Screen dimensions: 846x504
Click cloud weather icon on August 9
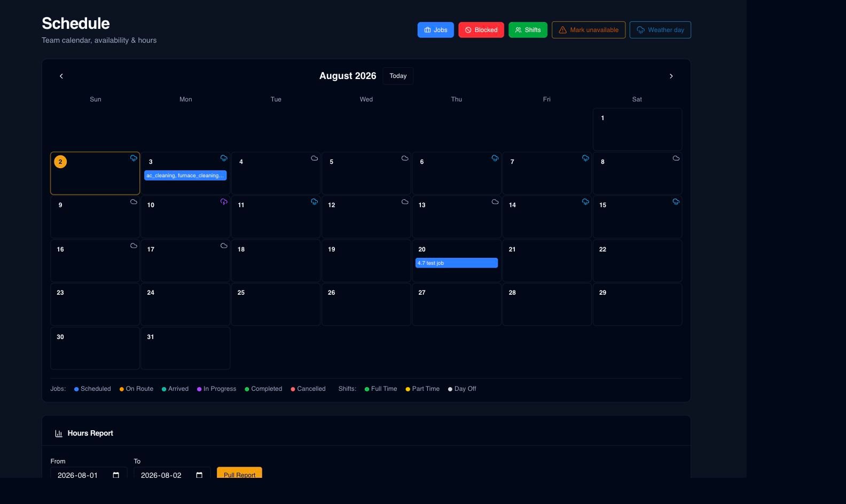click(134, 202)
